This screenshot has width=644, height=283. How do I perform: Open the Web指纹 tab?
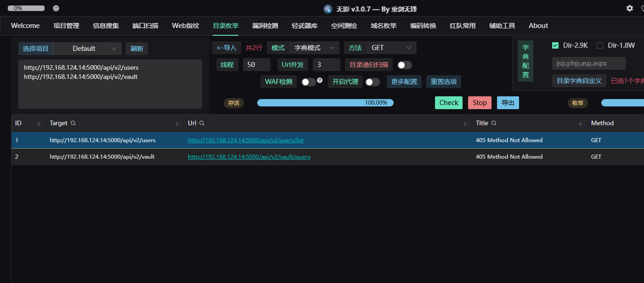point(186,26)
